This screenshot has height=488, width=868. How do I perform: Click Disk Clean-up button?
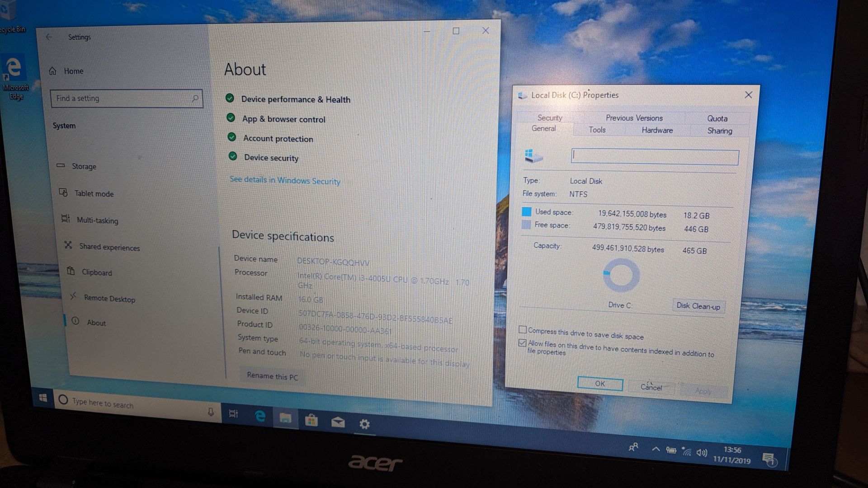coord(698,305)
